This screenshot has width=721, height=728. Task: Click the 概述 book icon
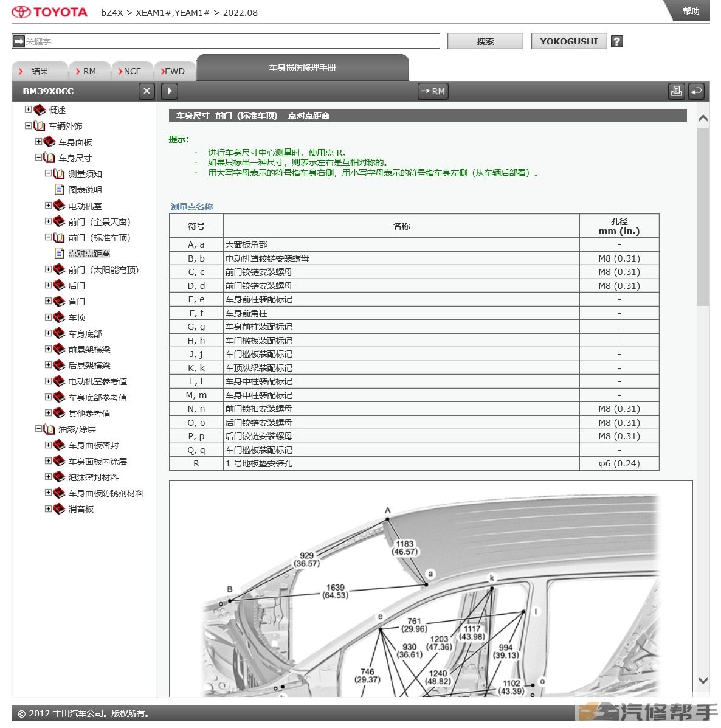[x=40, y=109]
